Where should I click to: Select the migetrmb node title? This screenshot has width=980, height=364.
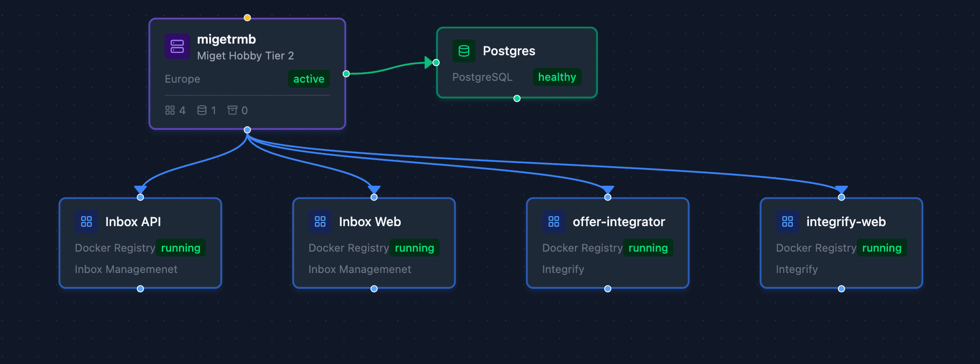(226, 39)
